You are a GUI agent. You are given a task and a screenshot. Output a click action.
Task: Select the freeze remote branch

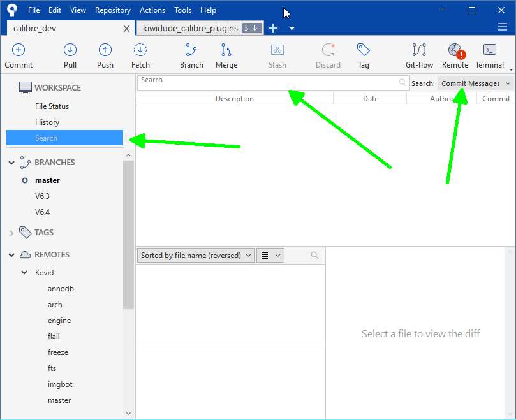[58, 352]
